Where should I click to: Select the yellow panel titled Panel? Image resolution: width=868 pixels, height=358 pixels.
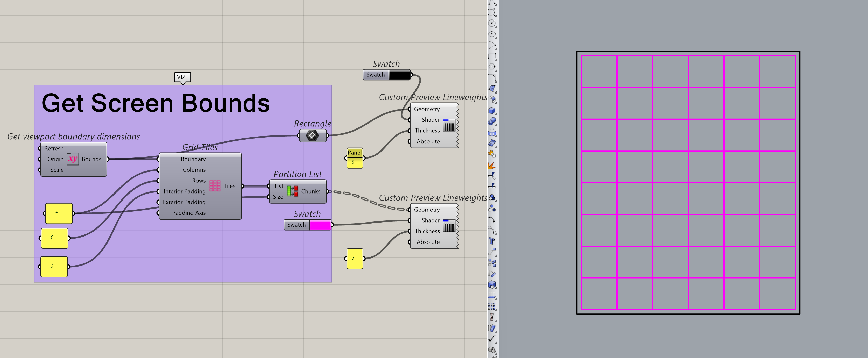(x=355, y=158)
